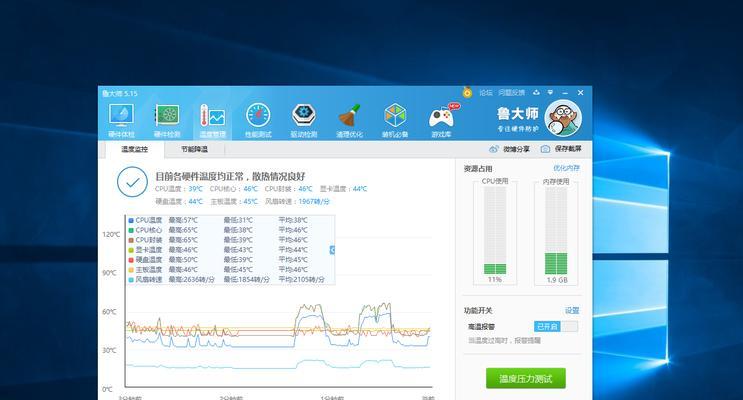
Task: Click the gold medal icon in title bar
Action: click(467, 92)
